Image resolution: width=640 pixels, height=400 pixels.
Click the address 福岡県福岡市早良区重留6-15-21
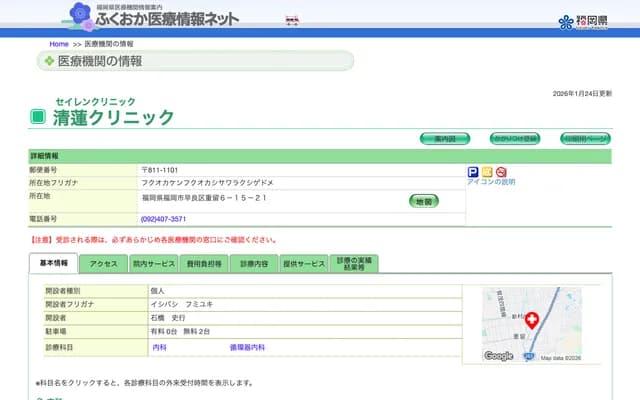click(x=204, y=198)
